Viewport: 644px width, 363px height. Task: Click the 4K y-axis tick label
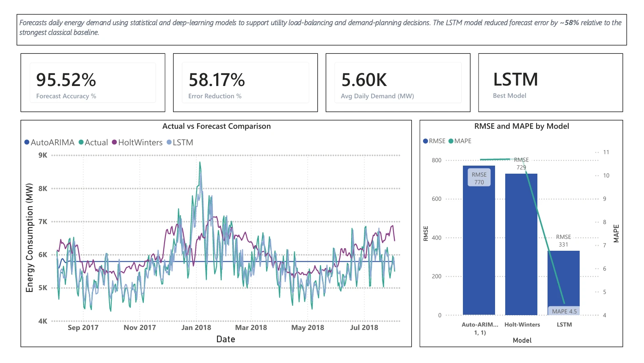[x=43, y=321]
